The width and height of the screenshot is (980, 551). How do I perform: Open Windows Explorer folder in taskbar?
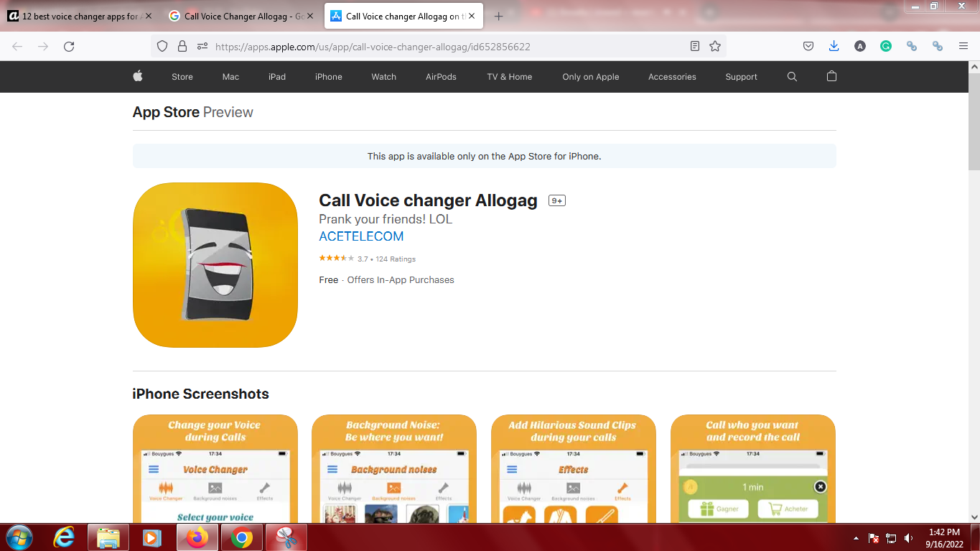(108, 537)
